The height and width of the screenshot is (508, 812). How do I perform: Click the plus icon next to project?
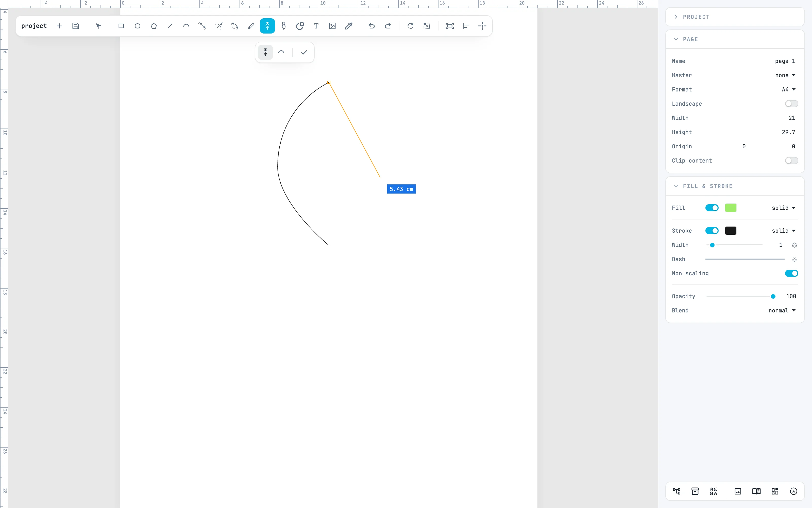pyautogui.click(x=59, y=26)
